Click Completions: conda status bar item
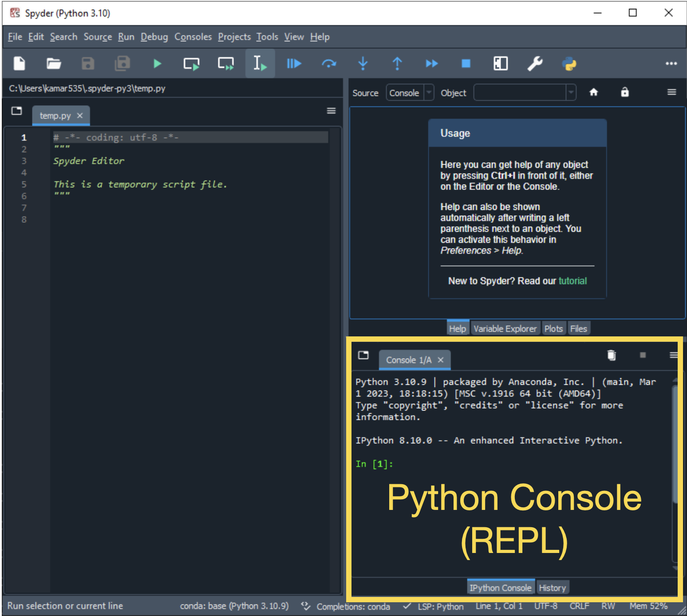The width and height of the screenshot is (687, 616). coord(346,606)
